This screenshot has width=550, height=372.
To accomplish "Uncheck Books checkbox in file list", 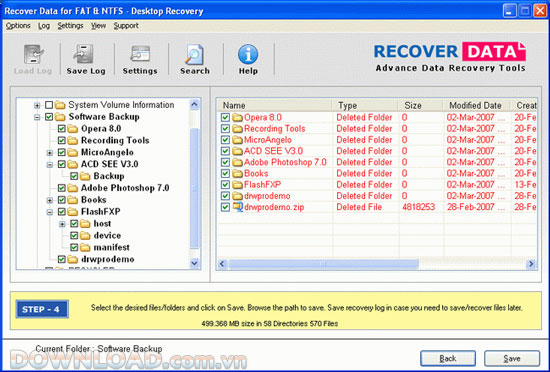I will click(x=225, y=174).
